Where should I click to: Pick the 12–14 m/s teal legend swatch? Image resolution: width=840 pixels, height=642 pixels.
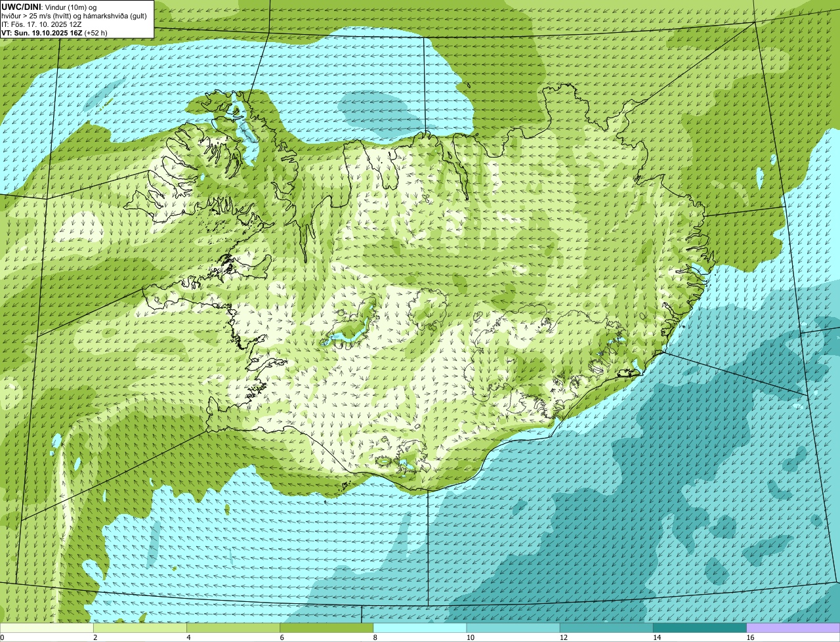click(606, 628)
